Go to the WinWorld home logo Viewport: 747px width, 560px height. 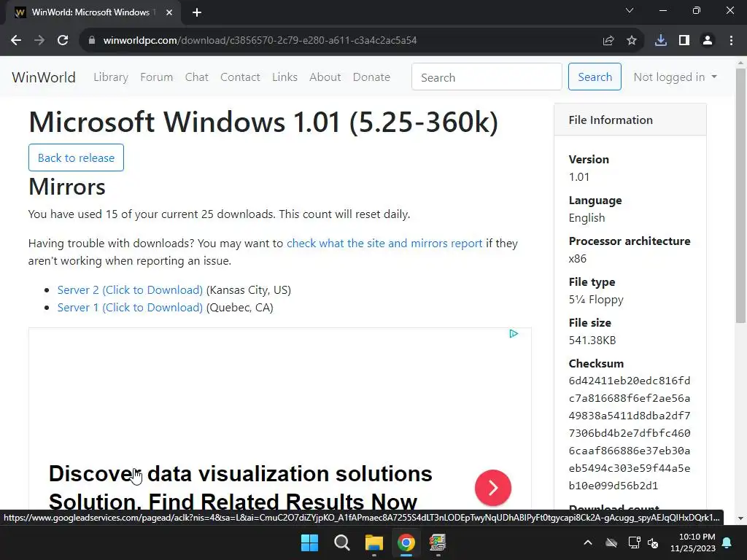click(x=44, y=77)
